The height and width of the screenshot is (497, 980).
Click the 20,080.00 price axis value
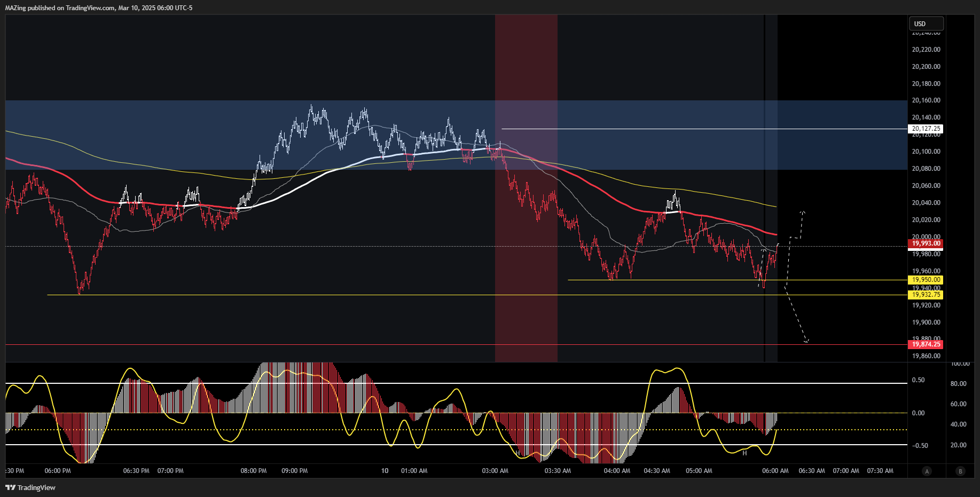(926, 169)
